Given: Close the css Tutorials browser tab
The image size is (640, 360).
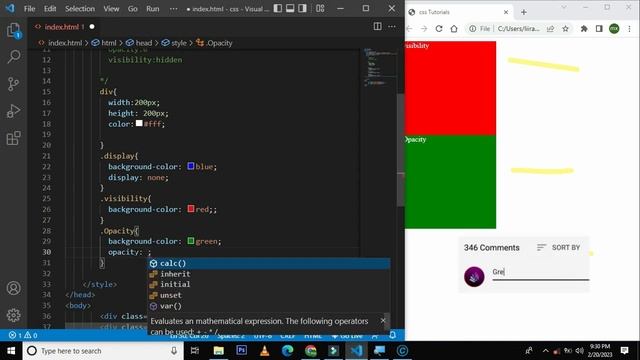Looking at the screenshot, I should tap(506, 12).
